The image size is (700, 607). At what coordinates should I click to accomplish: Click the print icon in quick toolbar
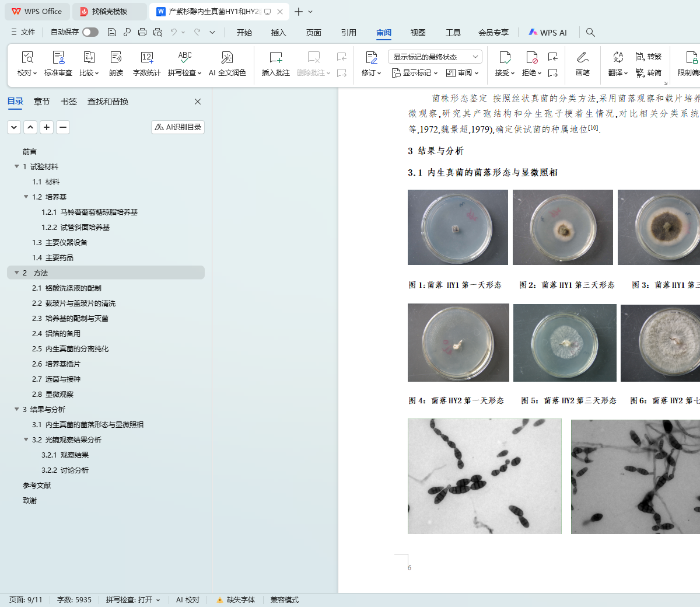[x=142, y=32]
